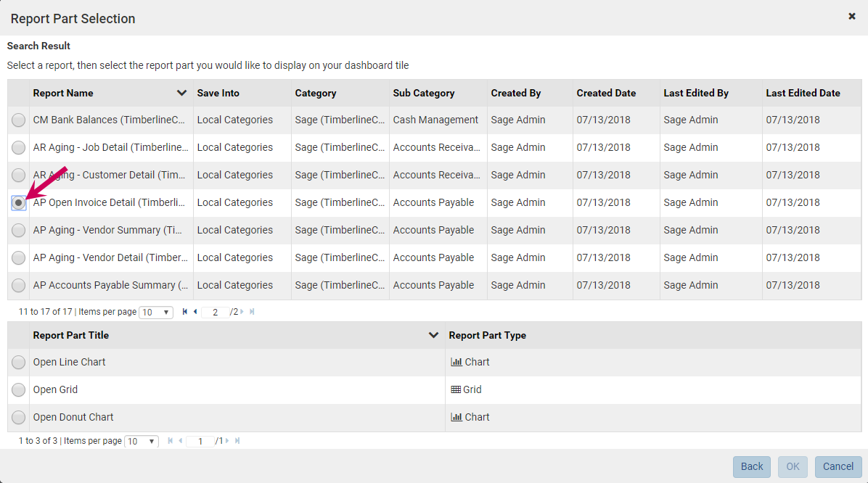Select the CM Bank Balances report

tap(18, 120)
